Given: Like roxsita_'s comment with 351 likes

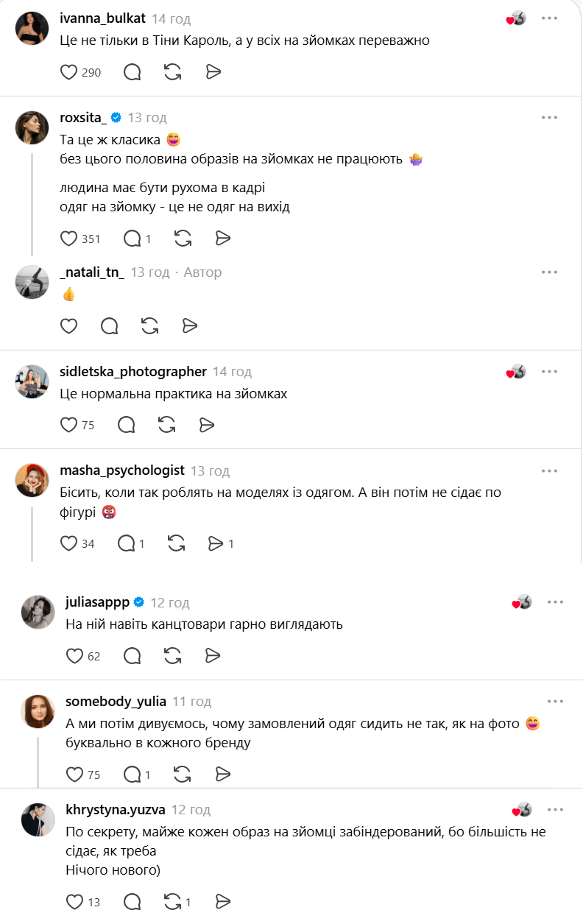Looking at the screenshot, I should [x=68, y=239].
